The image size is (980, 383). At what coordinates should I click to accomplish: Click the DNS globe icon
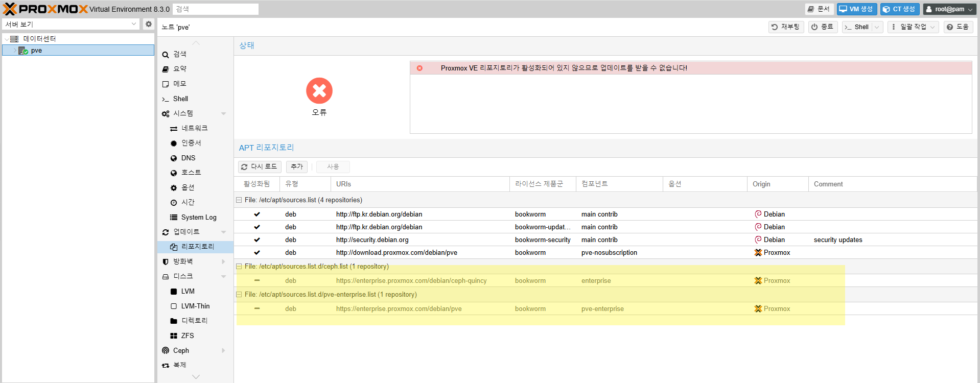coord(174,158)
